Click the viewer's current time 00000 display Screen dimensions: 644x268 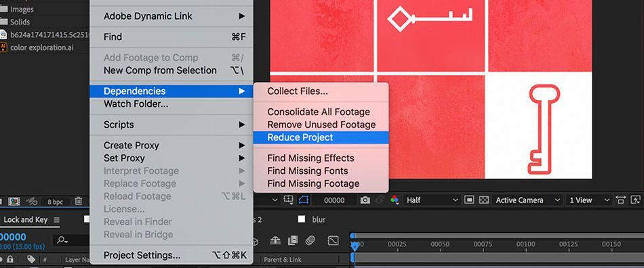point(334,200)
